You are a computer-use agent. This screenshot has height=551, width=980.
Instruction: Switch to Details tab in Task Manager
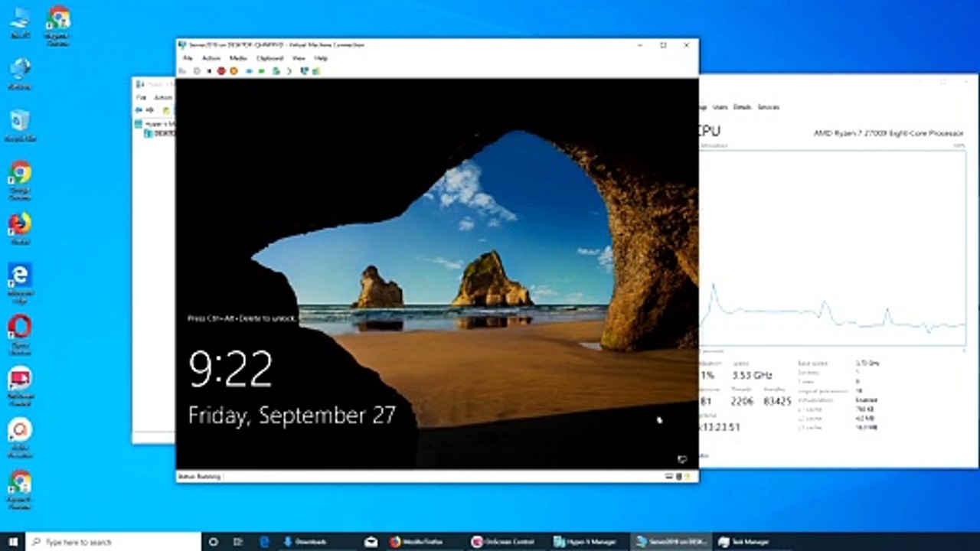coord(742,107)
